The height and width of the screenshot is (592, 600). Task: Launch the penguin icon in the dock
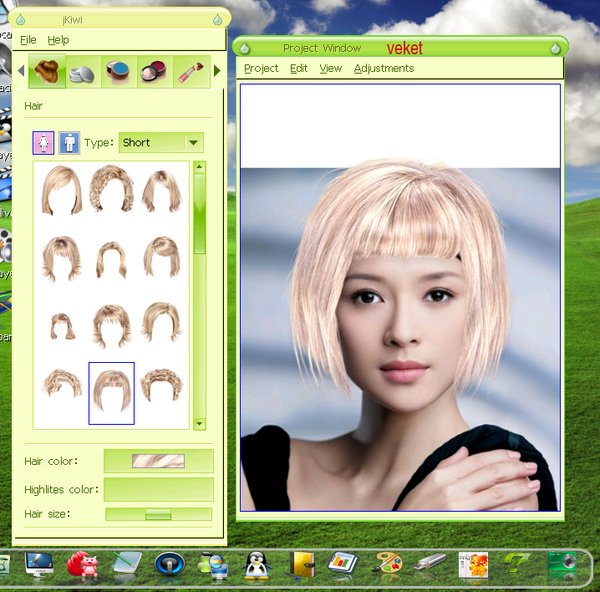(256, 565)
